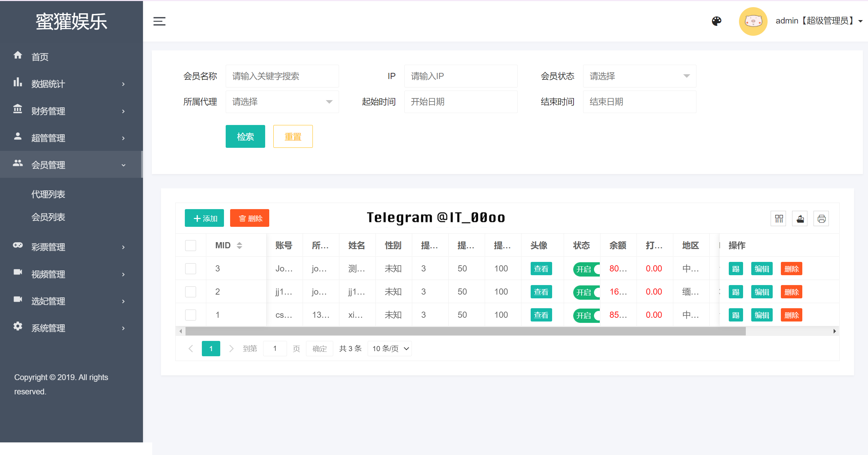Image resolution: width=868 pixels, height=455 pixels.
Task: Toggle the 开启 status switch for MID 2
Action: click(x=586, y=292)
